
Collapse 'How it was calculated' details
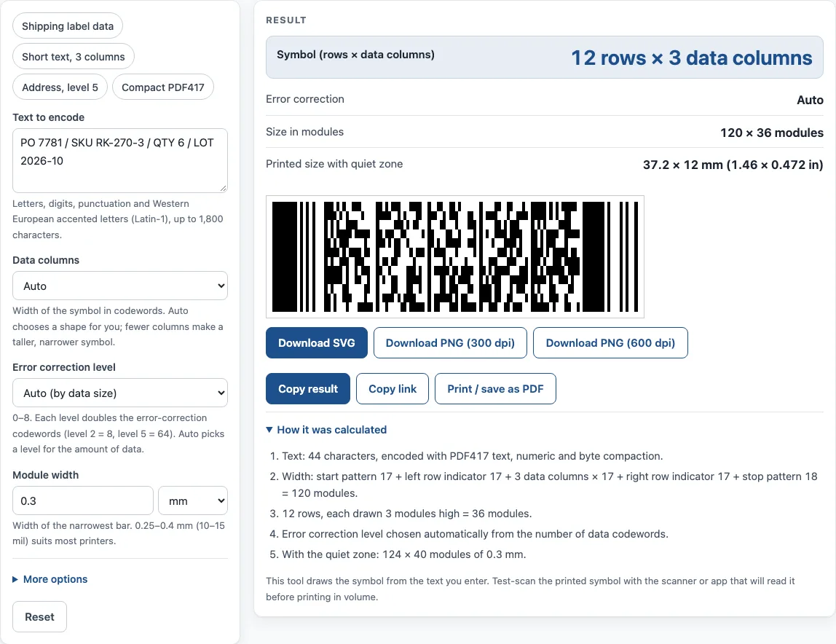coord(326,430)
